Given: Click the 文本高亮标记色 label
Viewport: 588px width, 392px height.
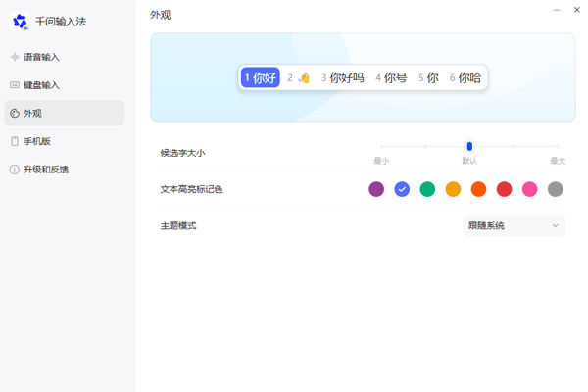Looking at the screenshot, I should pos(192,189).
